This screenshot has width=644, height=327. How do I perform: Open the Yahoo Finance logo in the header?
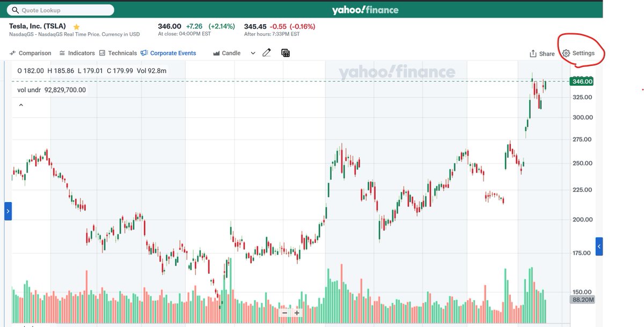coord(365,10)
